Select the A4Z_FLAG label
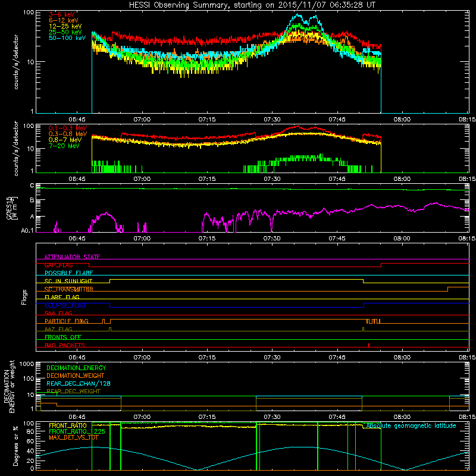The width and height of the screenshot is (476, 476). click(58, 329)
